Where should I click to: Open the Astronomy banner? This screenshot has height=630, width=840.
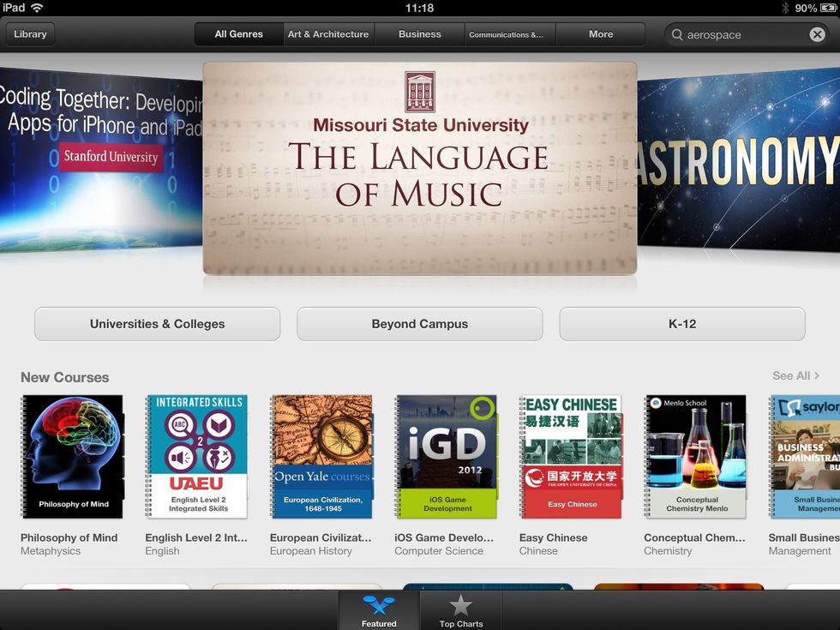click(x=738, y=159)
